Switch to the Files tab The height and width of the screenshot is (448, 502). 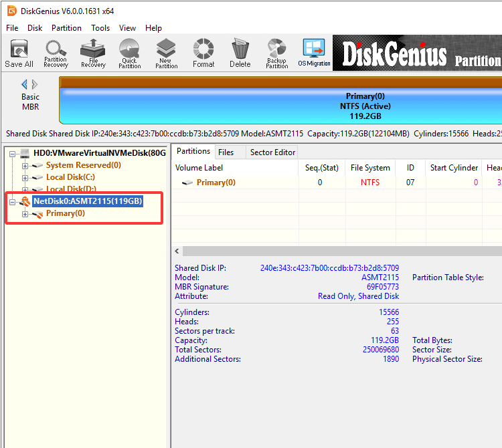click(x=226, y=152)
